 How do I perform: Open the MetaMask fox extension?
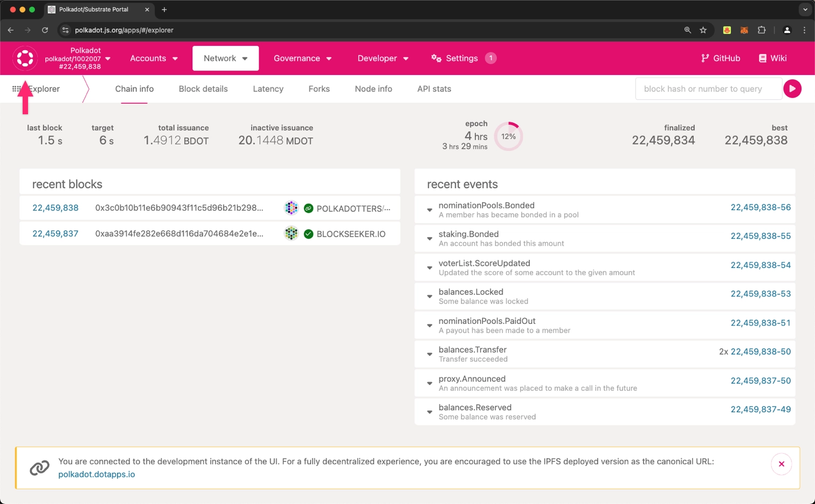[744, 30]
